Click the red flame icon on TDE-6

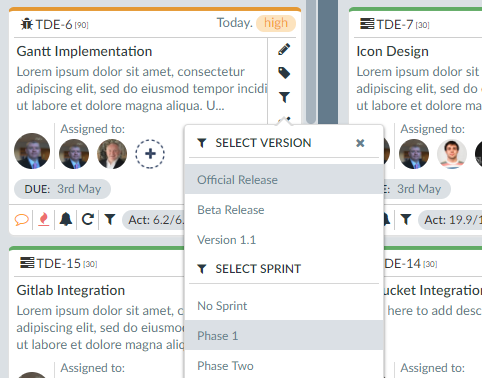[44, 220]
